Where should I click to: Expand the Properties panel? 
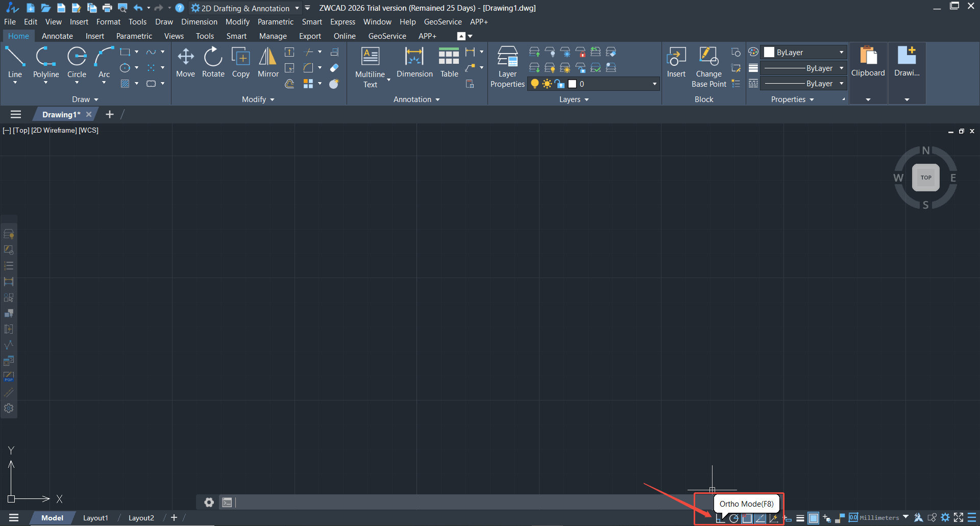pos(793,99)
